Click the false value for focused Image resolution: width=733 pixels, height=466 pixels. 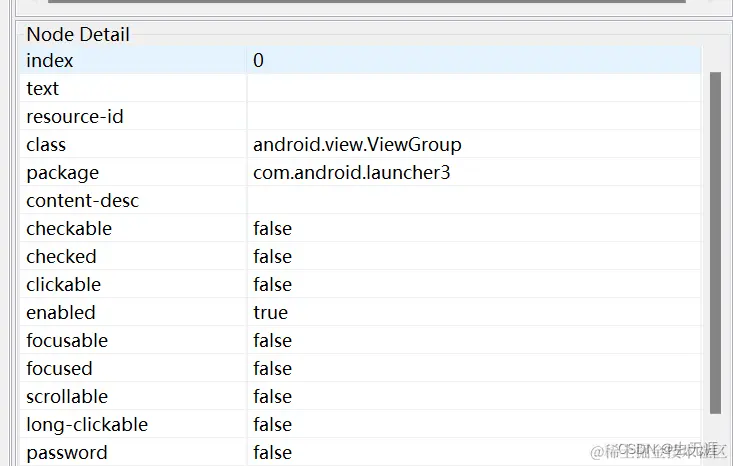273,369
